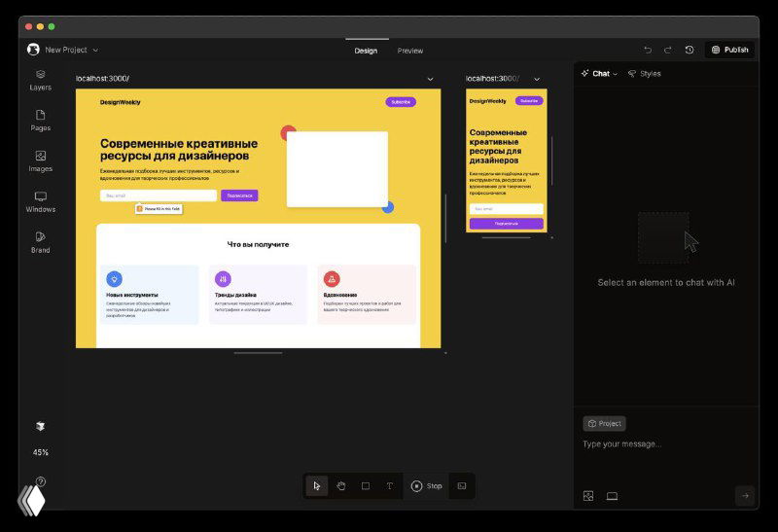The width and height of the screenshot is (778, 532).
Task: Select the Что вы получите heading
Action: coord(258,244)
